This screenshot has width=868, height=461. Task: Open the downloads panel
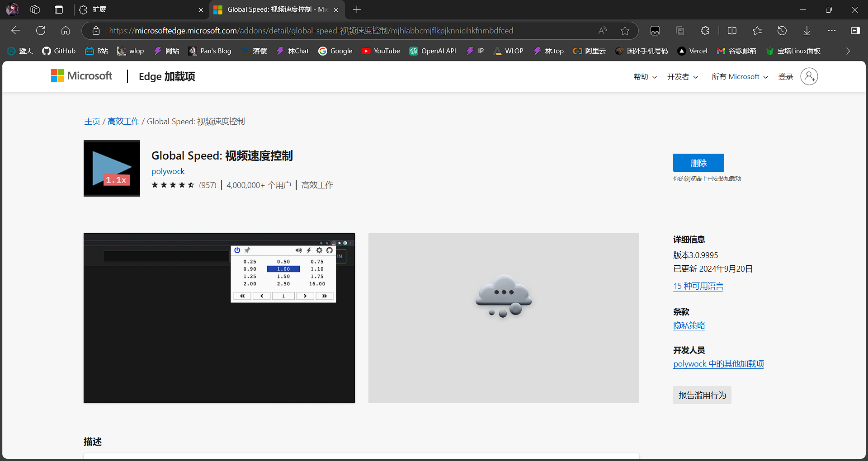[807, 31]
